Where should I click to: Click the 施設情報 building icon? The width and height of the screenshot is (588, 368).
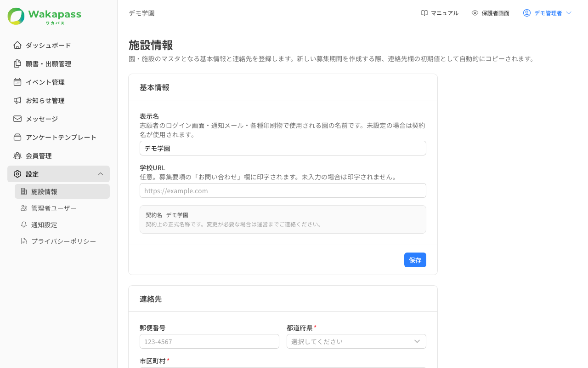[24, 191]
